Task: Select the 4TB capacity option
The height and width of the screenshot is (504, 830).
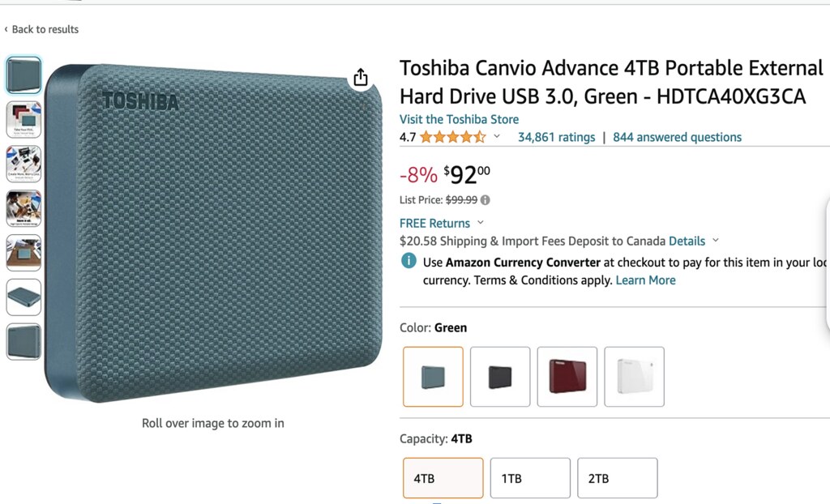Action: pyautogui.click(x=443, y=478)
